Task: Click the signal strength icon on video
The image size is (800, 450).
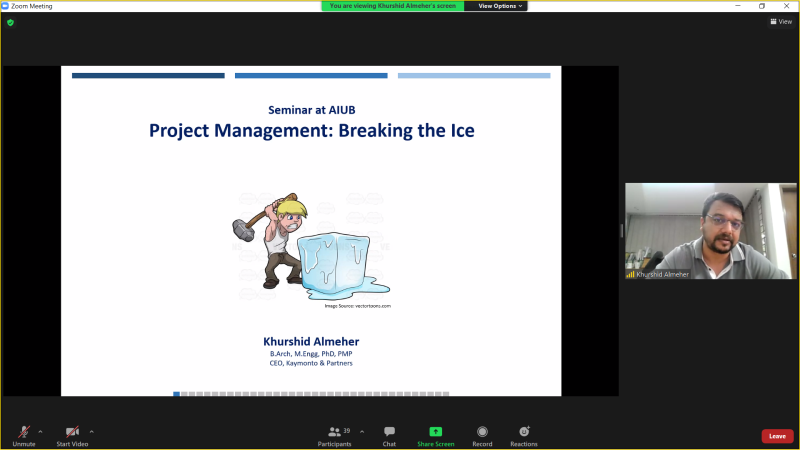Action: pos(631,274)
